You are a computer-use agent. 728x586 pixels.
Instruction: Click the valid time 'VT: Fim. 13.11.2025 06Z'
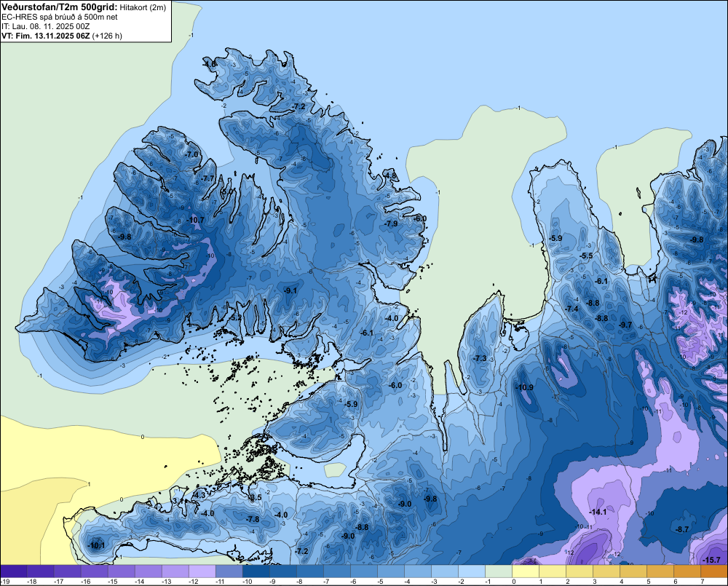45,36
